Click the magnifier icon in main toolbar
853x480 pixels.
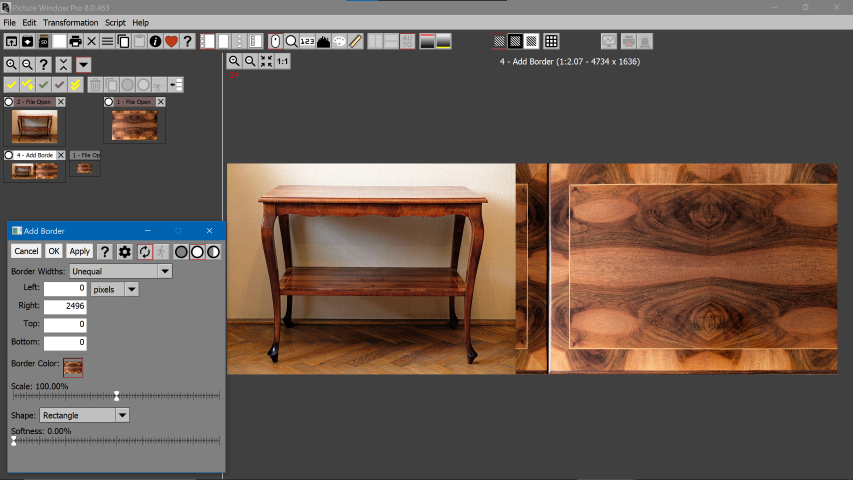(291, 41)
